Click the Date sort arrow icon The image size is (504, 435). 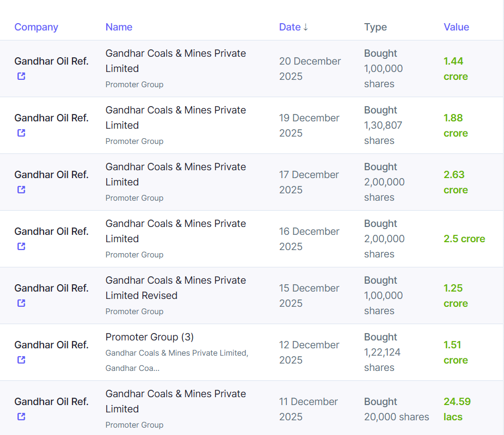pyautogui.click(x=306, y=27)
